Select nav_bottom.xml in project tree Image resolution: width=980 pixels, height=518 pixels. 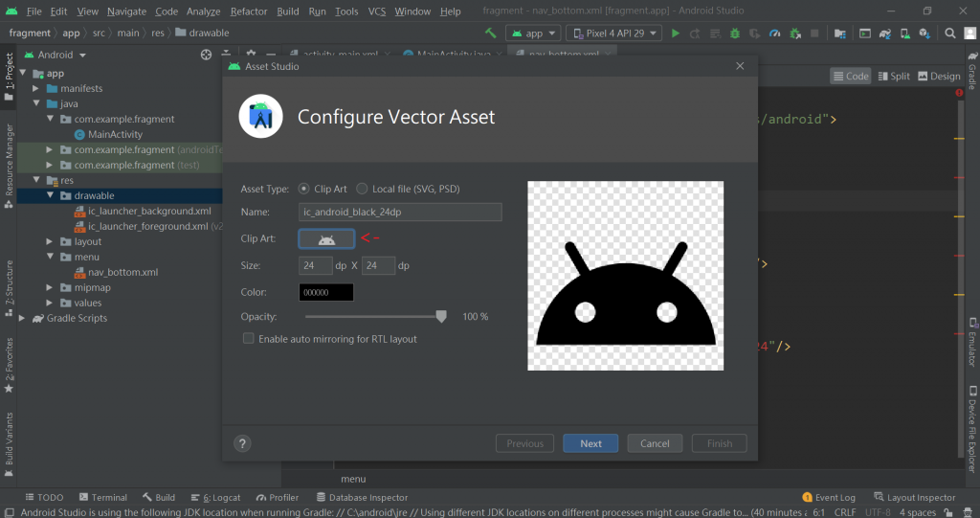tap(122, 272)
